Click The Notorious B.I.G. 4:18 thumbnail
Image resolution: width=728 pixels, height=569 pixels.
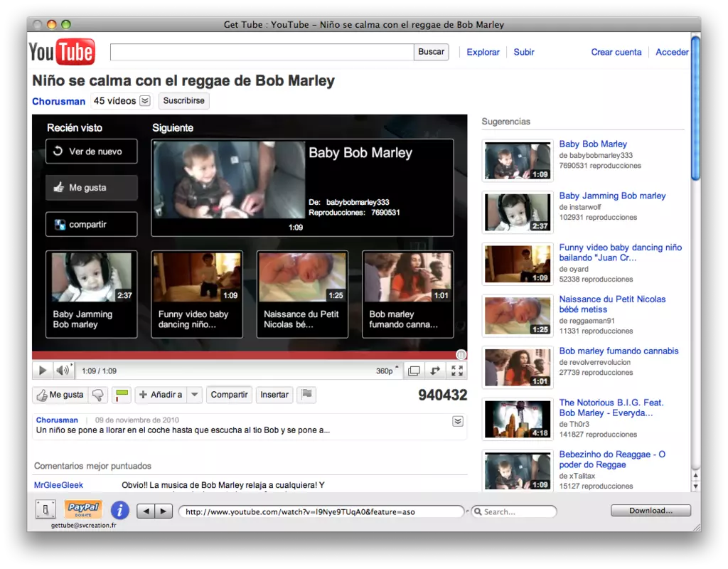click(518, 420)
